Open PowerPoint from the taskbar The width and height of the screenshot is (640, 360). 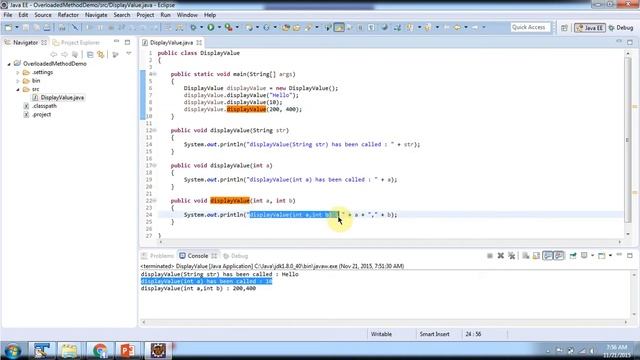click(128, 351)
